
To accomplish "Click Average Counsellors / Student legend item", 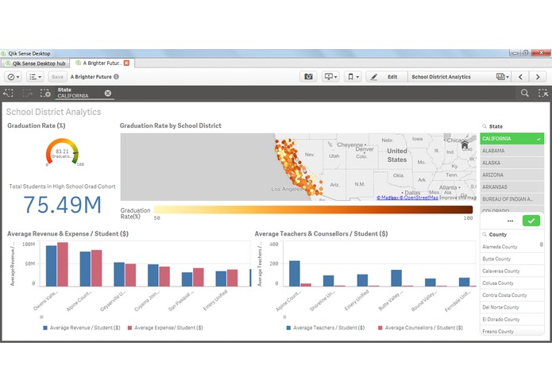I will click(x=420, y=328).
